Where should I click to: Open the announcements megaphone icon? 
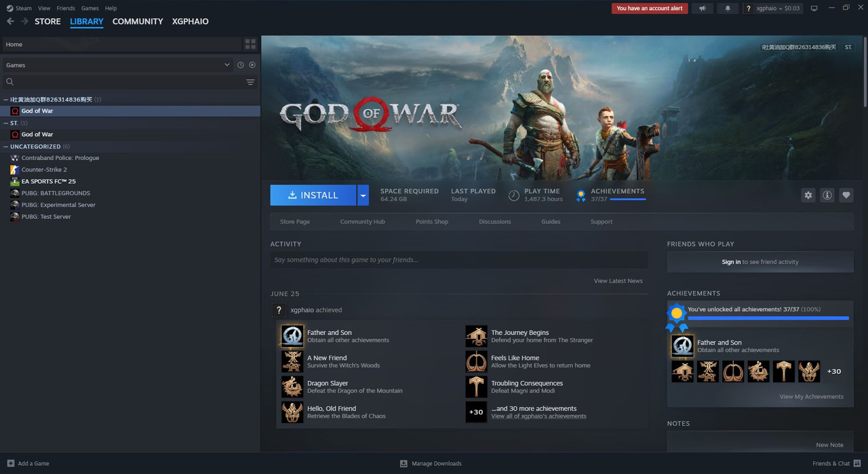(x=703, y=8)
